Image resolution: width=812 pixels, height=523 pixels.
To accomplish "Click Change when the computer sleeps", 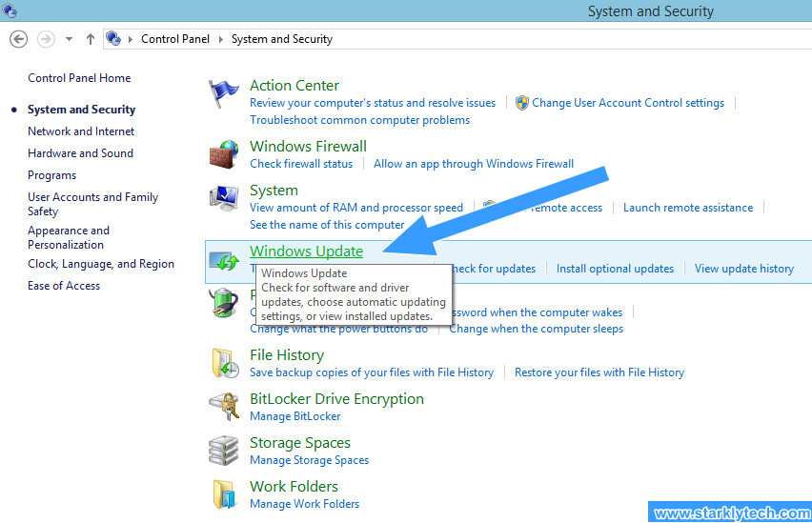I will (x=536, y=329).
